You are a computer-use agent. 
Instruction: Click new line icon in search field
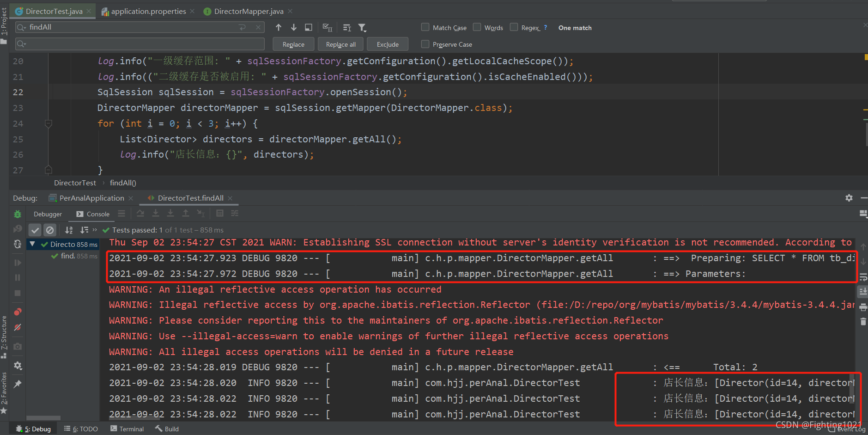click(243, 27)
